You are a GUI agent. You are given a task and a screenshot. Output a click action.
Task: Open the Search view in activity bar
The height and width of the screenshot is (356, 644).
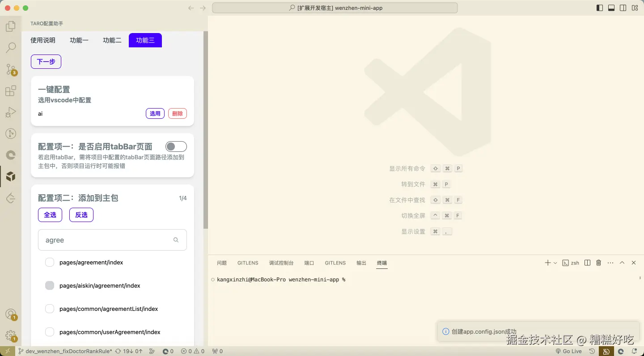pos(11,47)
